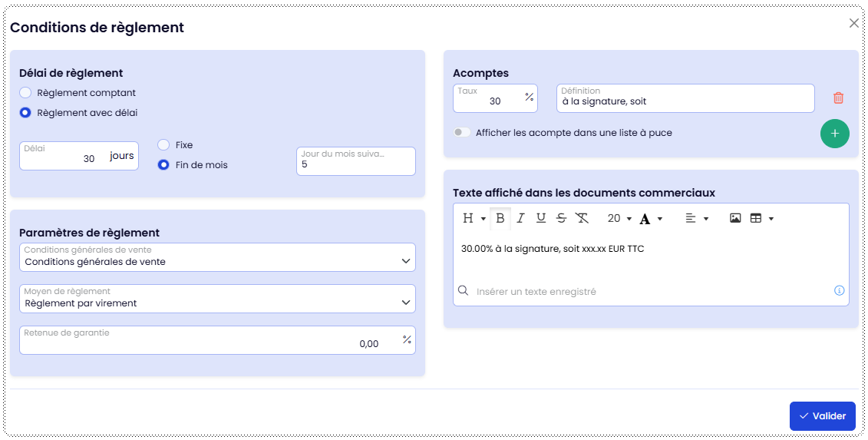This screenshot has height=440, width=868.
Task: Clear text formatting with the remove-format icon
Action: pos(582,219)
